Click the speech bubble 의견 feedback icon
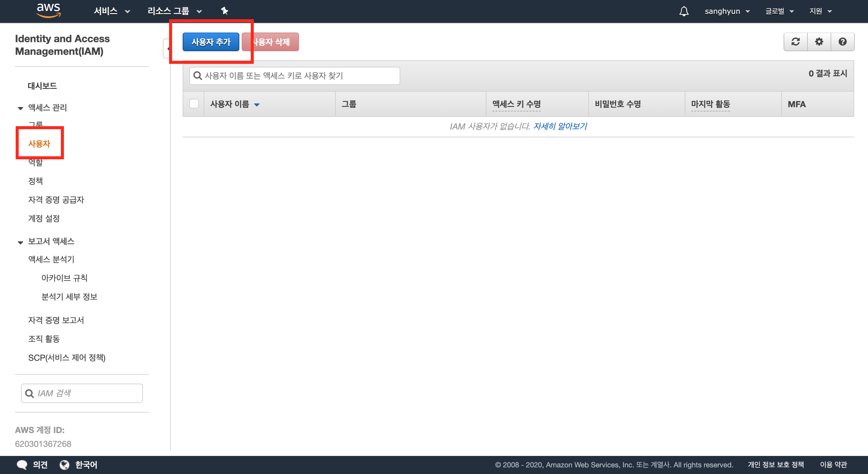 point(22,465)
